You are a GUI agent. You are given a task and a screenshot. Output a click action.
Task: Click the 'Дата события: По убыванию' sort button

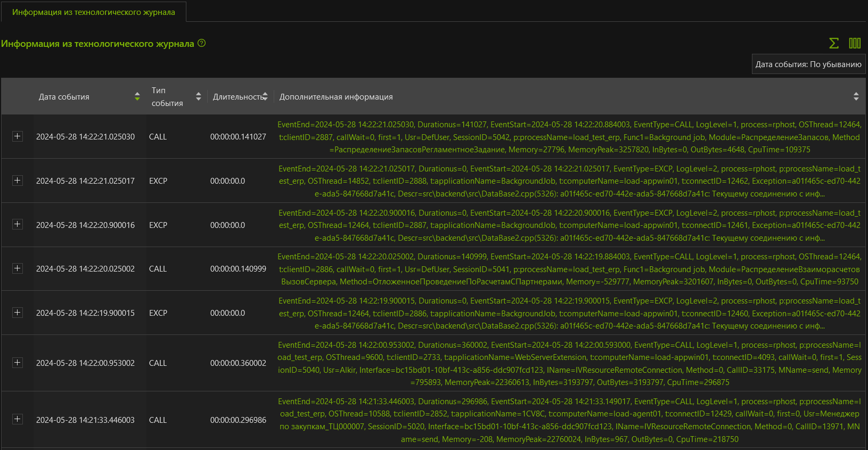click(808, 64)
